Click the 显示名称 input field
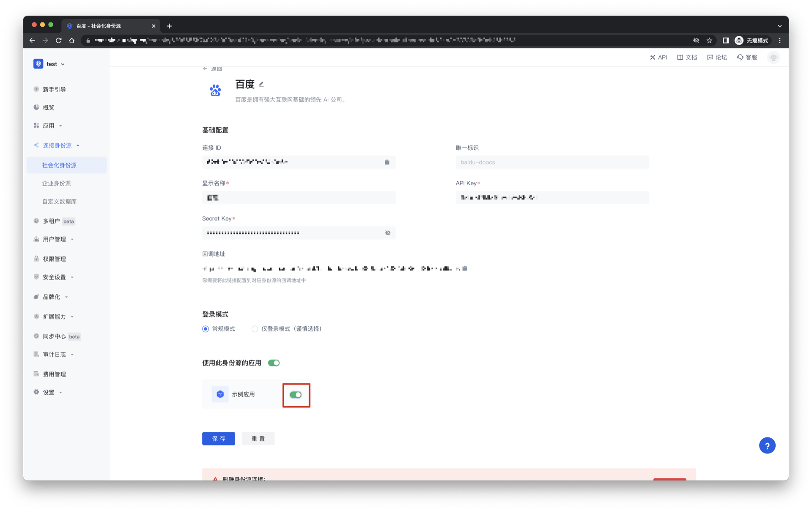The height and width of the screenshot is (511, 812). 299,198
